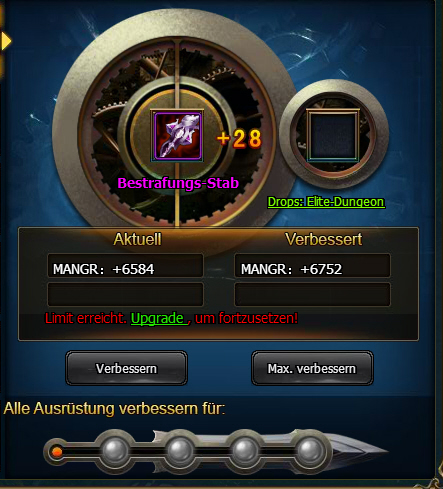This screenshot has height=489, width=443.
Task: Click the Bestrafungs-Stab item name
Action: (178, 183)
